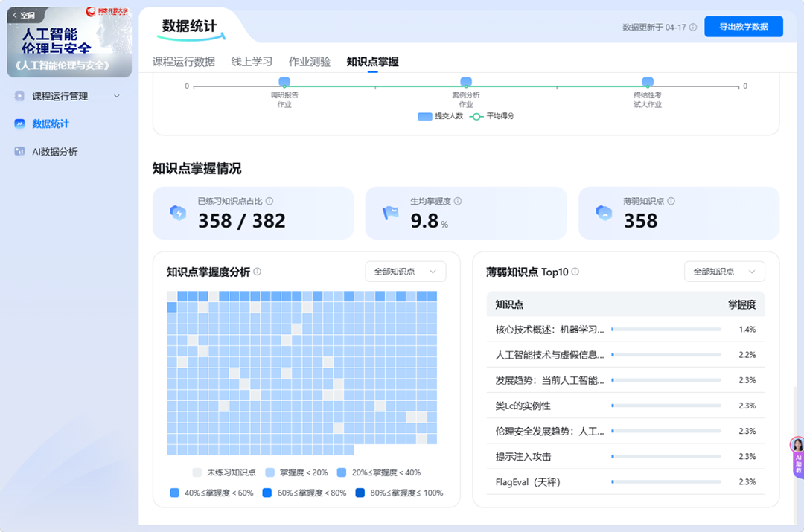Expand 课程运行管理 chevron
The width and height of the screenshot is (804, 532).
pos(117,96)
